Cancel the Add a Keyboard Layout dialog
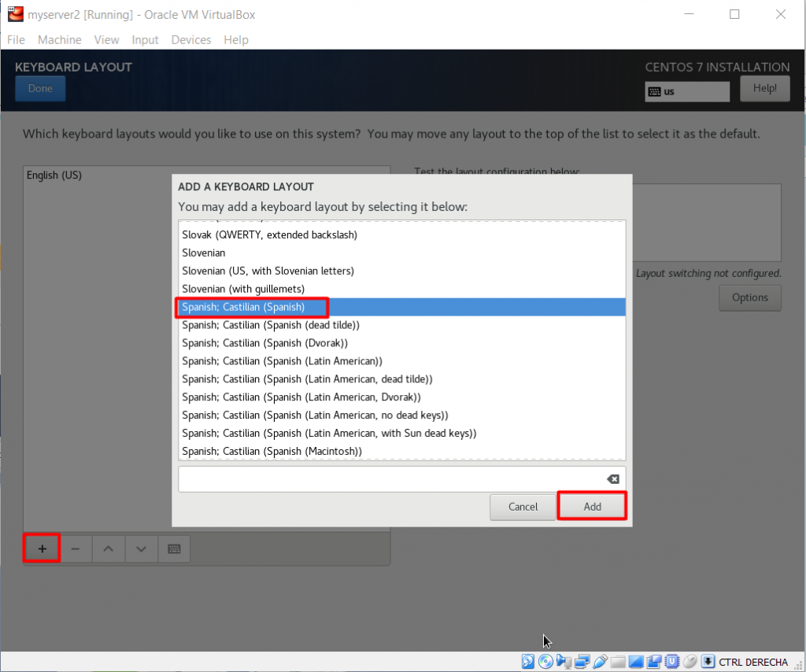The width and height of the screenshot is (806, 672). click(523, 507)
